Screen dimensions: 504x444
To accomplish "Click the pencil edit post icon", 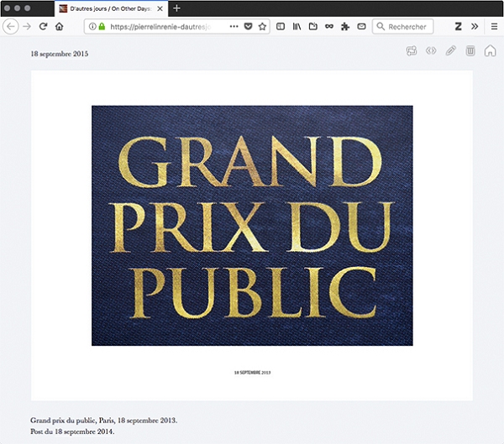I will 451,51.
